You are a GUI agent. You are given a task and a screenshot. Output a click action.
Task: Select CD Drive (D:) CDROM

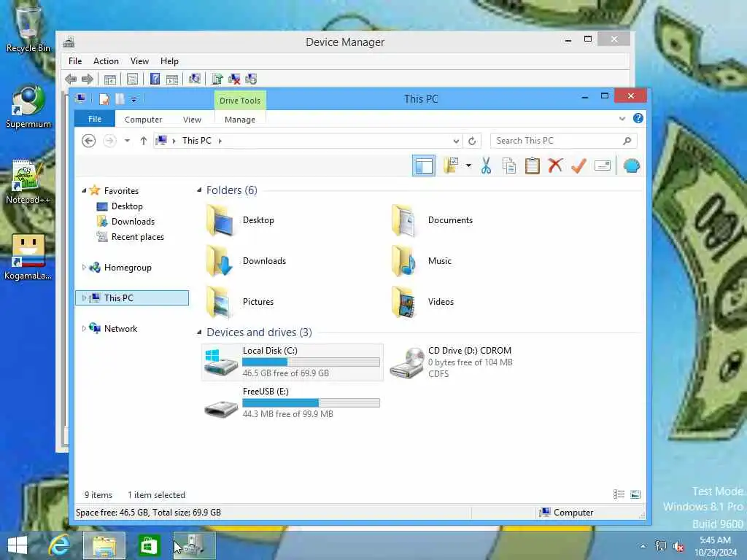[x=452, y=362]
